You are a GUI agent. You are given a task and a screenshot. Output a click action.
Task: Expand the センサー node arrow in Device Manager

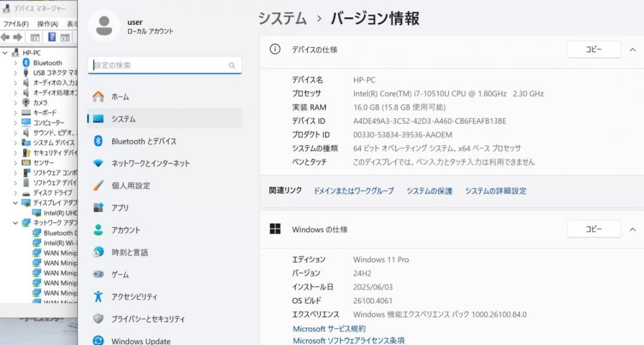click(x=15, y=163)
